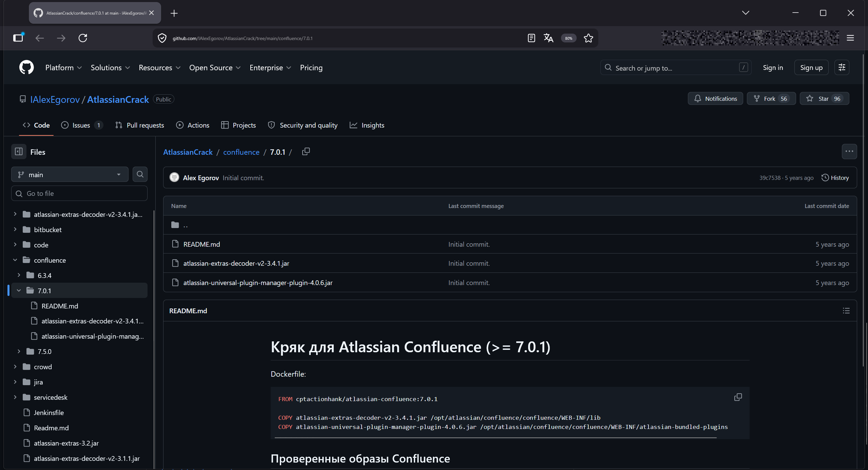Click the Sign in link
868x470 pixels.
pyautogui.click(x=773, y=68)
